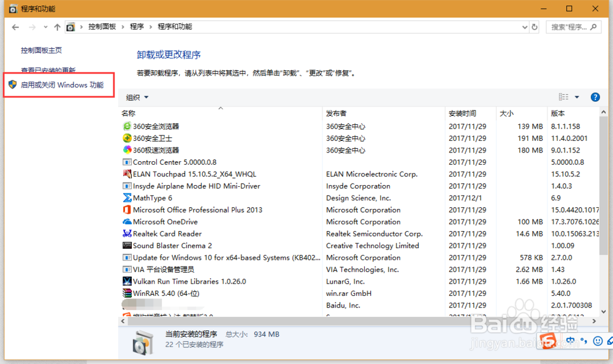Click the Sound Blaster Cinema 2 icon
Viewport: 613px width, 364px height.
(127, 245)
